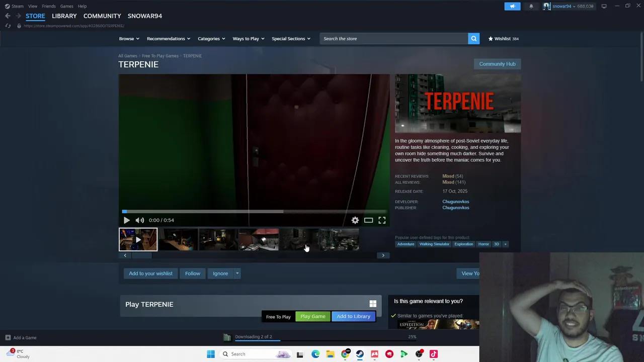Open the Special Sections dropdown
The width and height of the screenshot is (644, 362).
pos(291,39)
